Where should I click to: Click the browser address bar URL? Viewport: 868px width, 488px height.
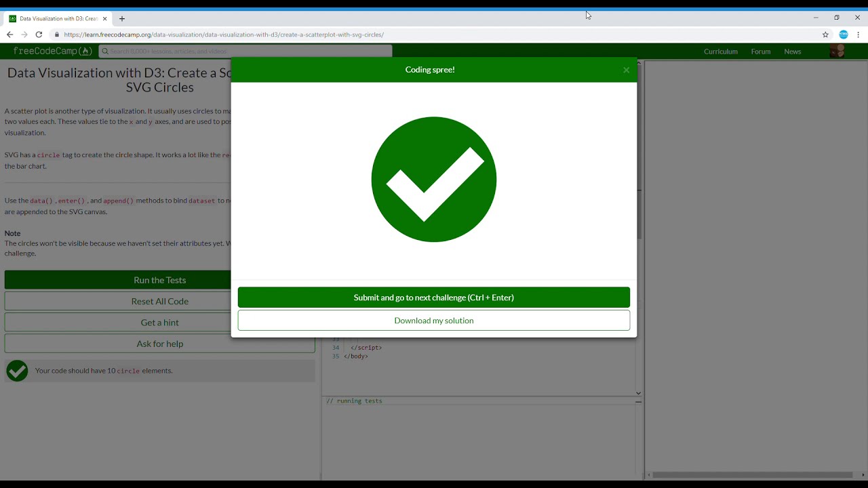224,35
